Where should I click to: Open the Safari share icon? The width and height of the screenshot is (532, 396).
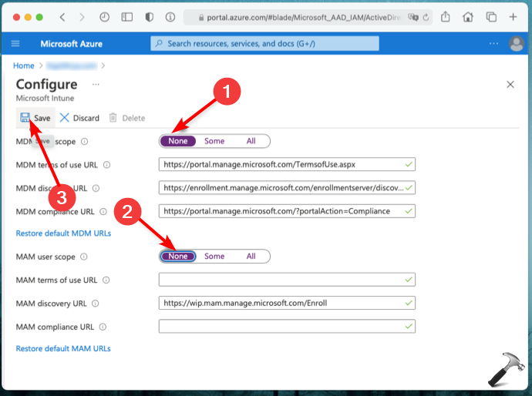click(x=446, y=17)
